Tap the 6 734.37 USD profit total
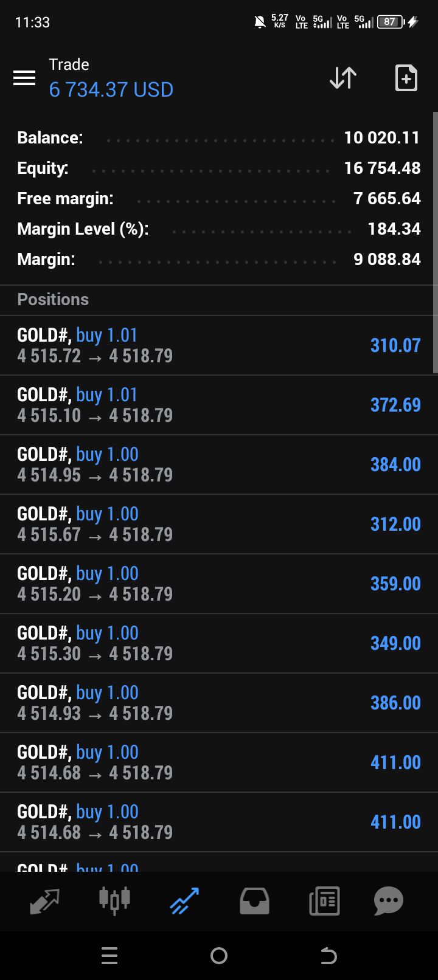438x980 pixels. tap(111, 90)
